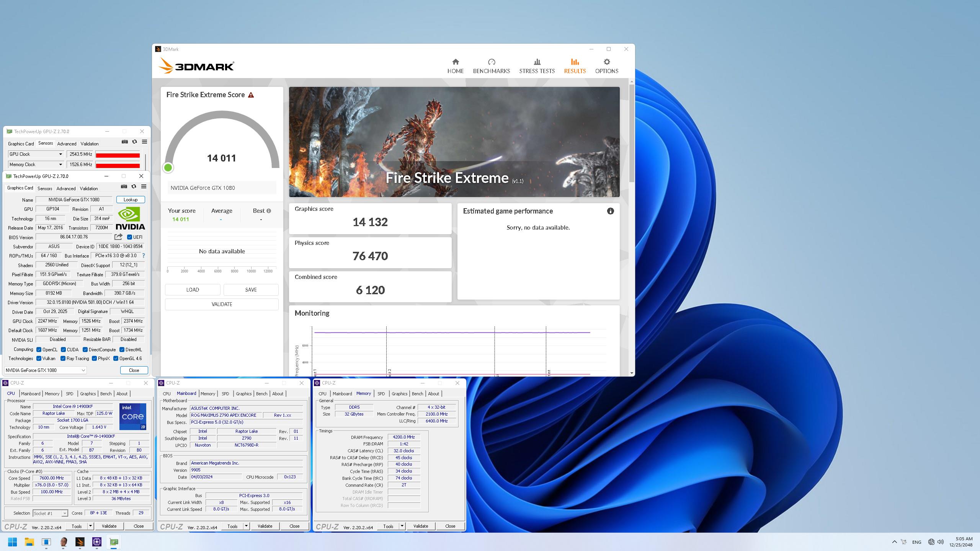
Task: Open the front GPU-Z hamburger menu
Action: 144,187
